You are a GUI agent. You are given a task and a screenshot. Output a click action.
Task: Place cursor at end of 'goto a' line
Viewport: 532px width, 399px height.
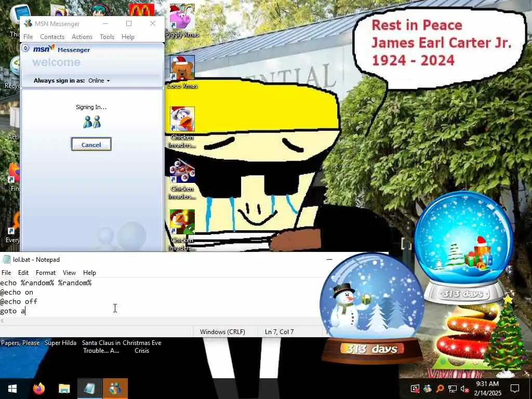26,311
